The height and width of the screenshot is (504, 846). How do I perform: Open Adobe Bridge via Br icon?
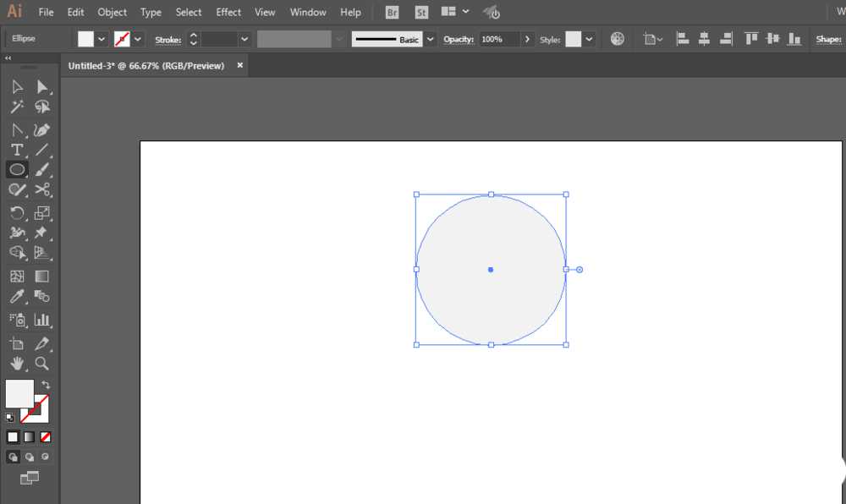[392, 13]
